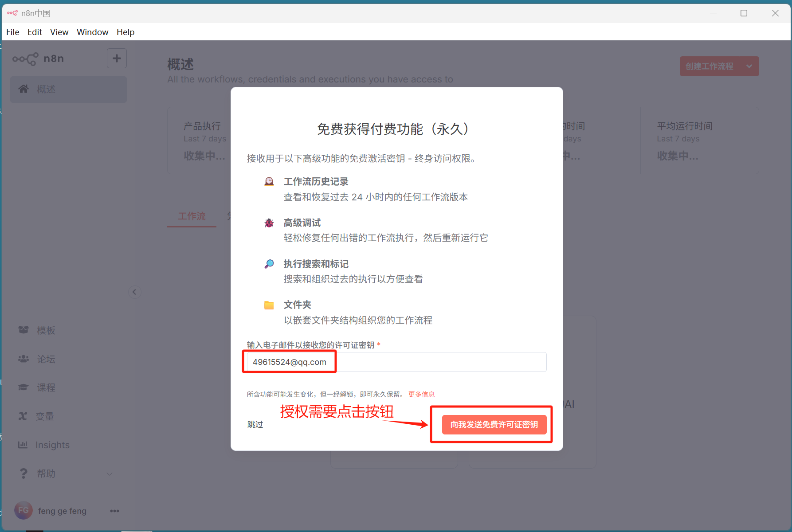Open the Help menu
This screenshot has width=792, height=532.
point(125,32)
